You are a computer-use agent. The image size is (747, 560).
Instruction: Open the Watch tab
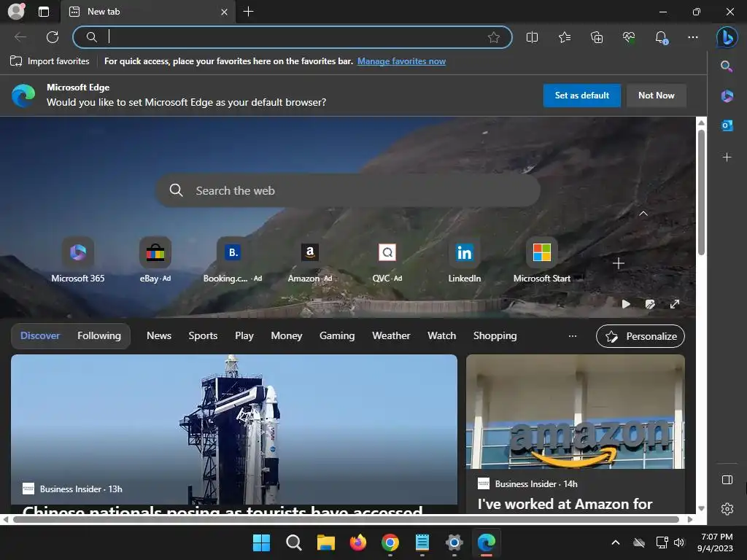(441, 335)
